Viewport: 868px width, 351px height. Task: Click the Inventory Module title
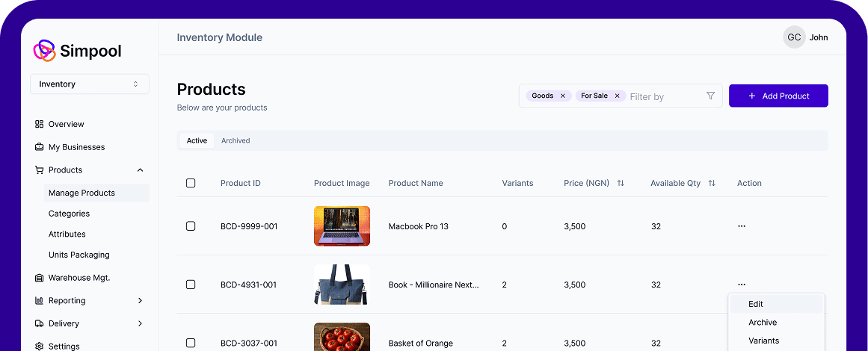point(220,37)
